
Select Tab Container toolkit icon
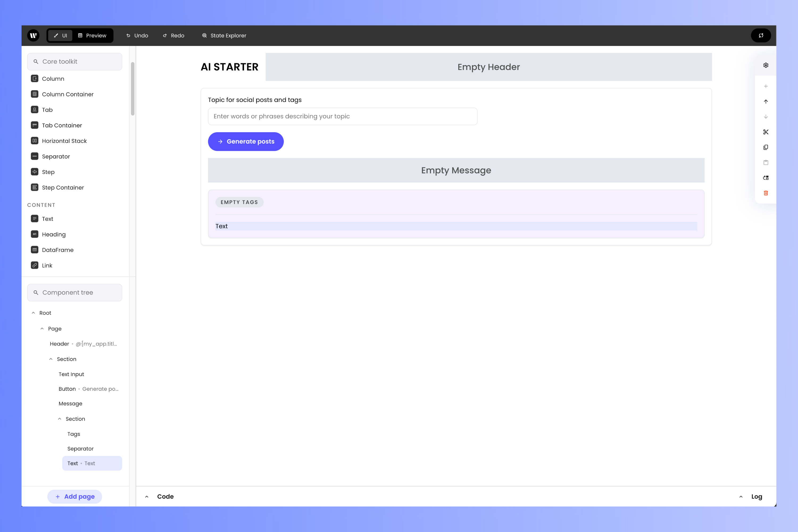[x=35, y=125]
